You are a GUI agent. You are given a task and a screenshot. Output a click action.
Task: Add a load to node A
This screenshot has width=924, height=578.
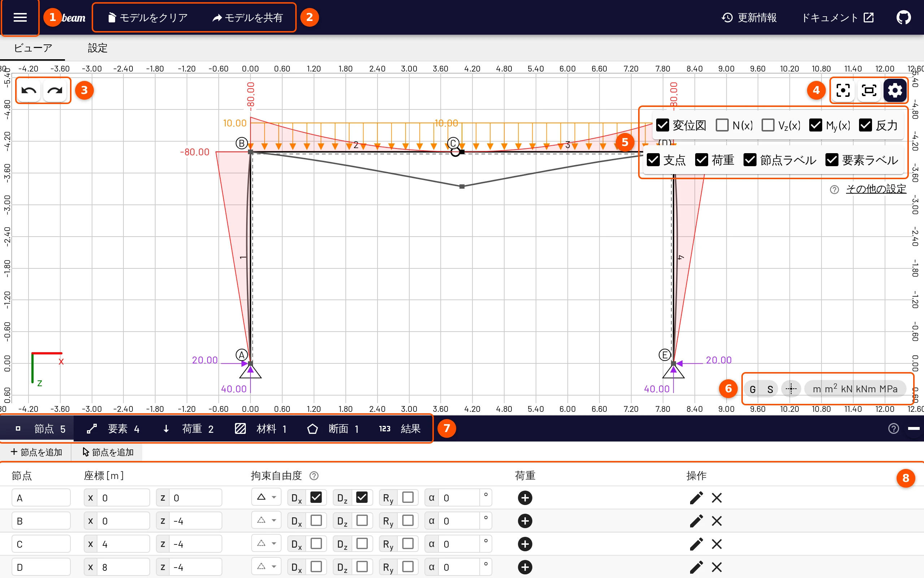525,498
